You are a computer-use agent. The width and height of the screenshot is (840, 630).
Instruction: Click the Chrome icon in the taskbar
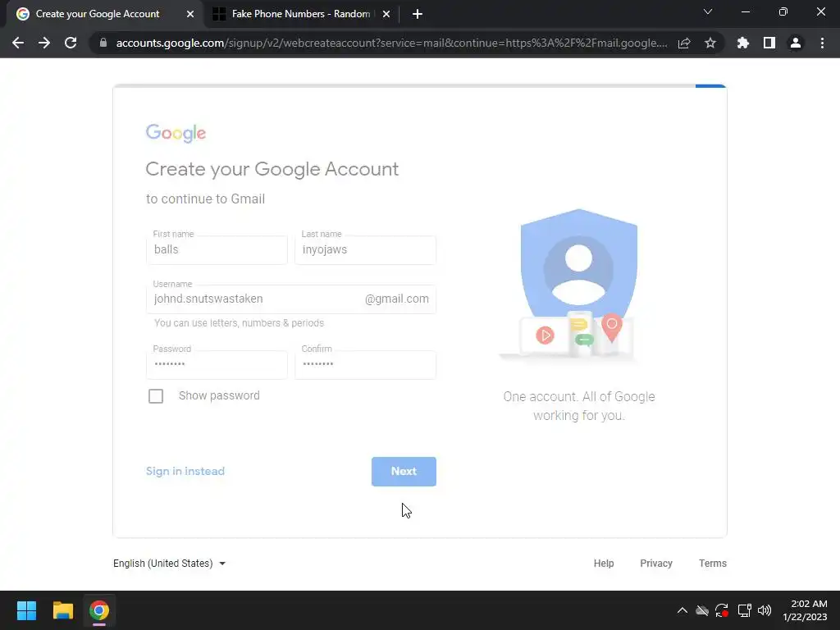pos(99,610)
